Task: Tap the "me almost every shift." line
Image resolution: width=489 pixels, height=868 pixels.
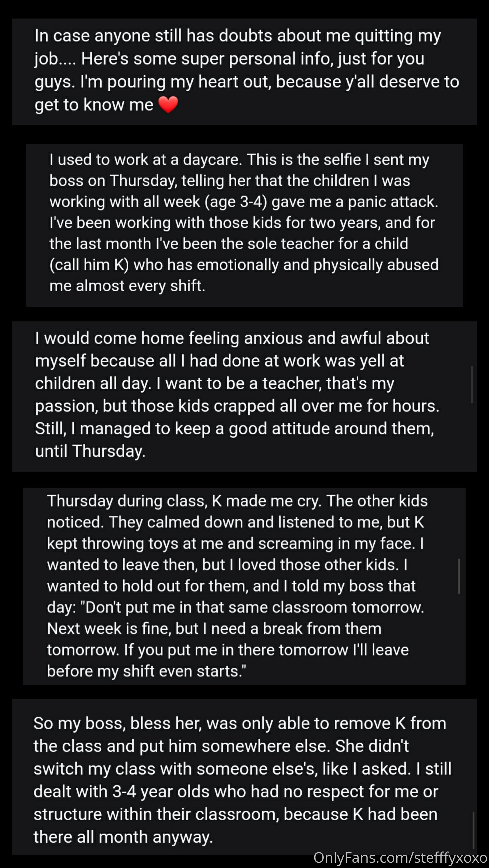Action: (x=127, y=286)
